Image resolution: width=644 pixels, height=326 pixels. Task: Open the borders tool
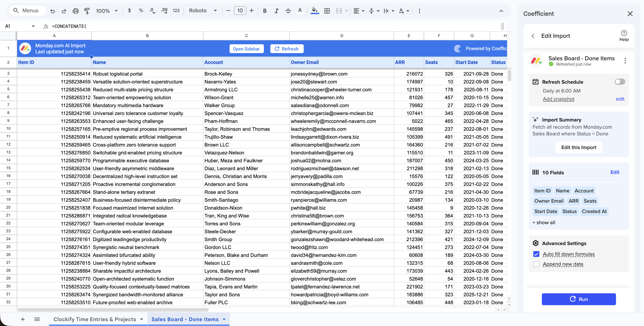point(327,11)
